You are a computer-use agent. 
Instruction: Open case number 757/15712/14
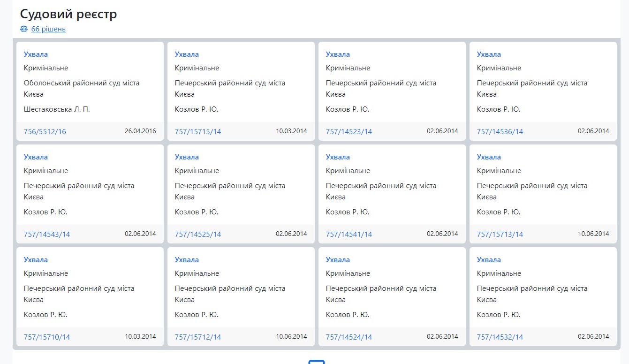[x=198, y=337]
